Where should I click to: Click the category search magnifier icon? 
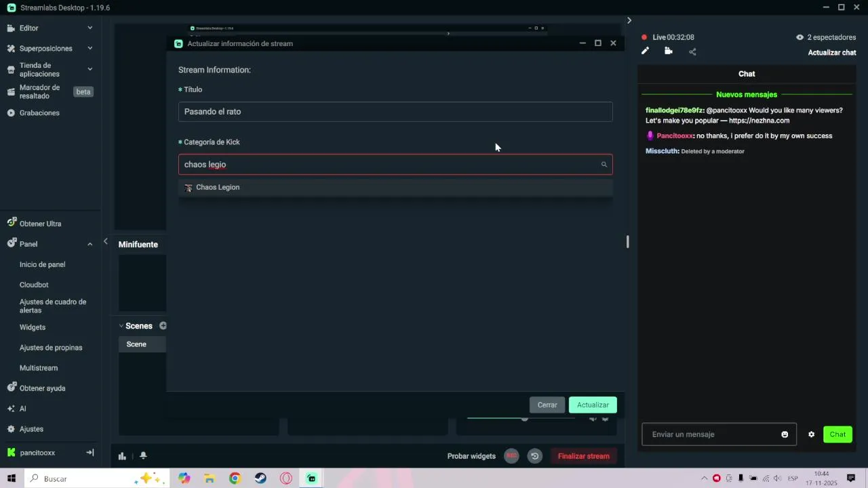pos(604,165)
